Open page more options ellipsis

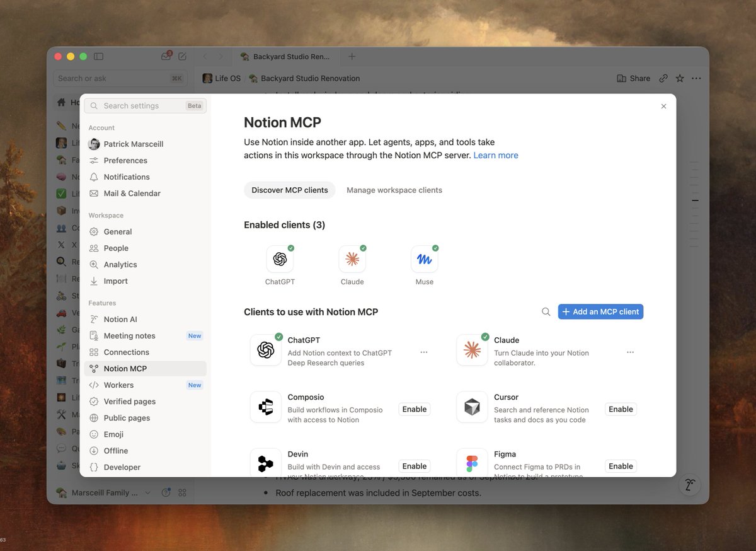(x=696, y=78)
